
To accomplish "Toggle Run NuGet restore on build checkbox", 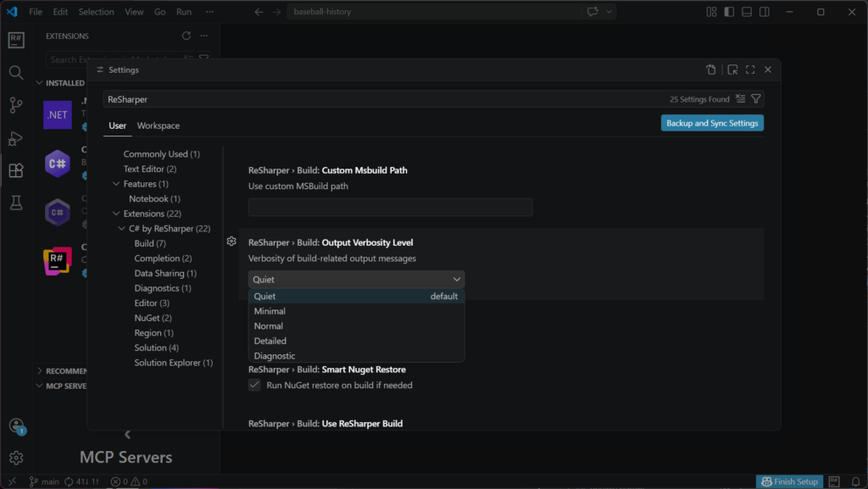I will [x=254, y=385].
